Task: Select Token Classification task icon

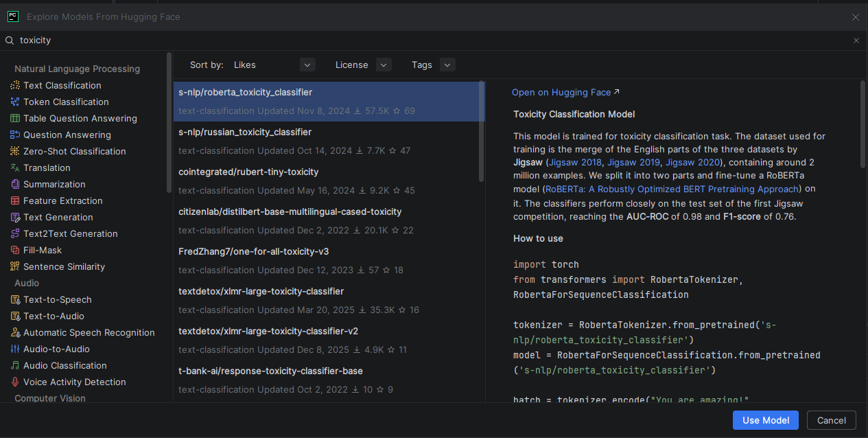Action: tap(15, 102)
